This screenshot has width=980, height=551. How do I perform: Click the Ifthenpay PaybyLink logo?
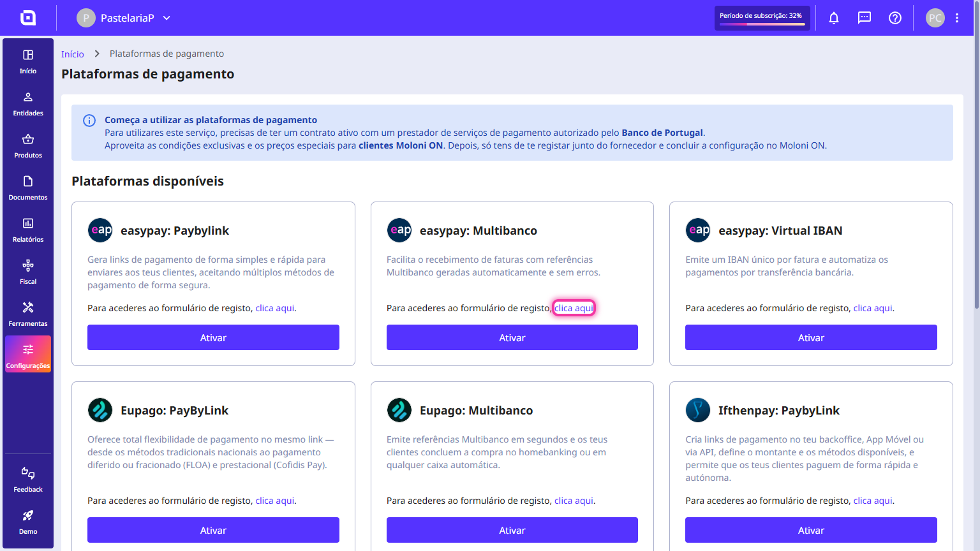[x=698, y=410]
